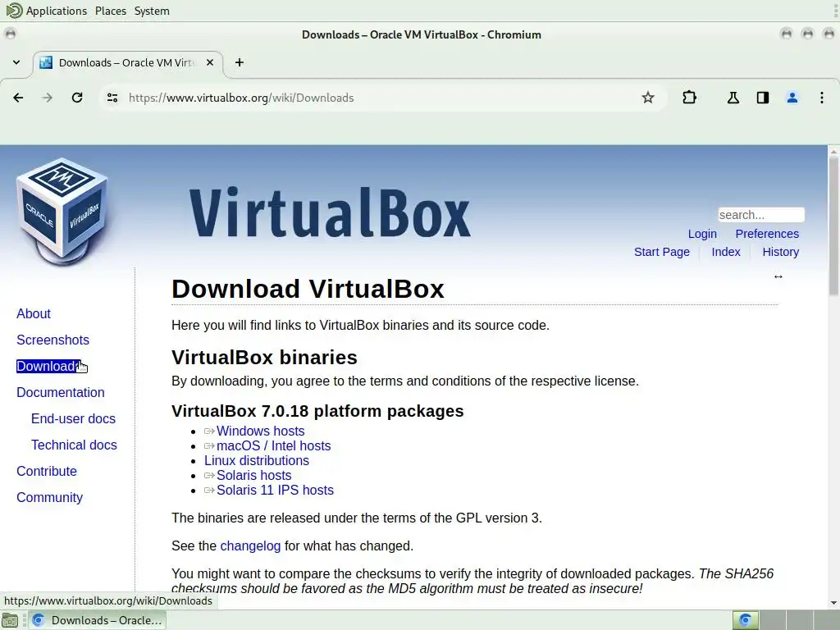Bookmark this page with the star icon
Image resolution: width=840 pixels, height=630 pixels.
[x=648, y=98]
